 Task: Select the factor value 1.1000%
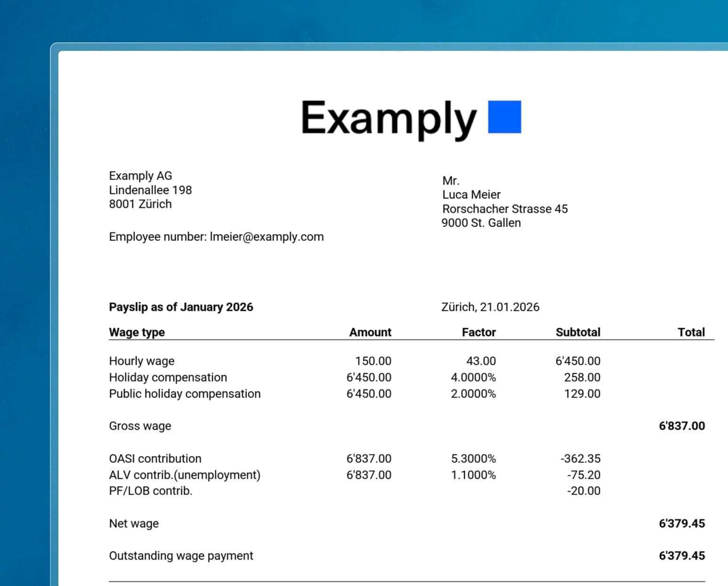(473, 475)
